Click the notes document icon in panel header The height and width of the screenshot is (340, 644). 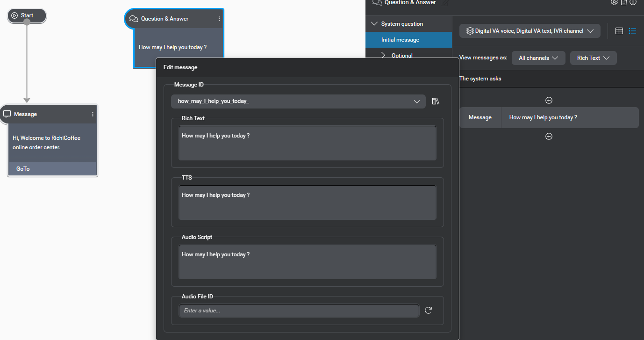click(623, 2)
